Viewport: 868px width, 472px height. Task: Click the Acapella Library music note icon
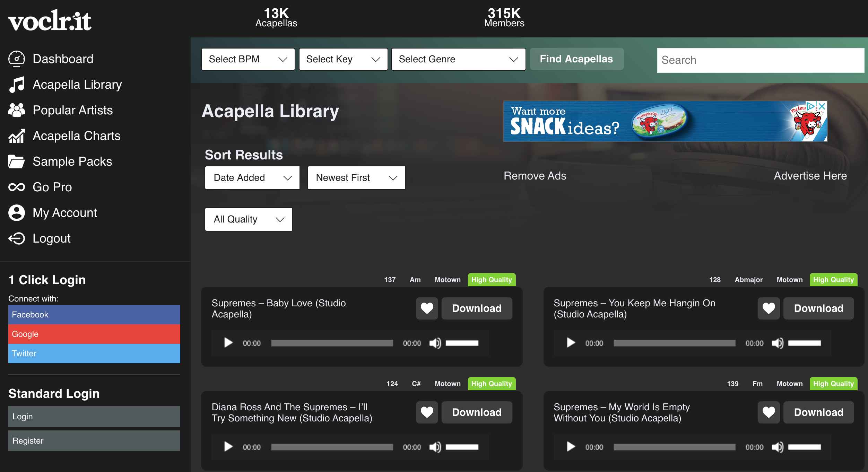(17, 85)
